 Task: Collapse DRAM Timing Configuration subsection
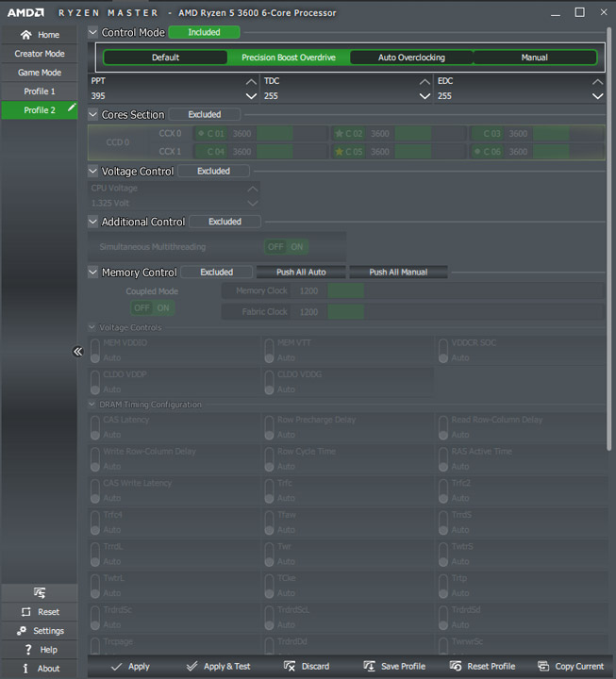[92, 404]
